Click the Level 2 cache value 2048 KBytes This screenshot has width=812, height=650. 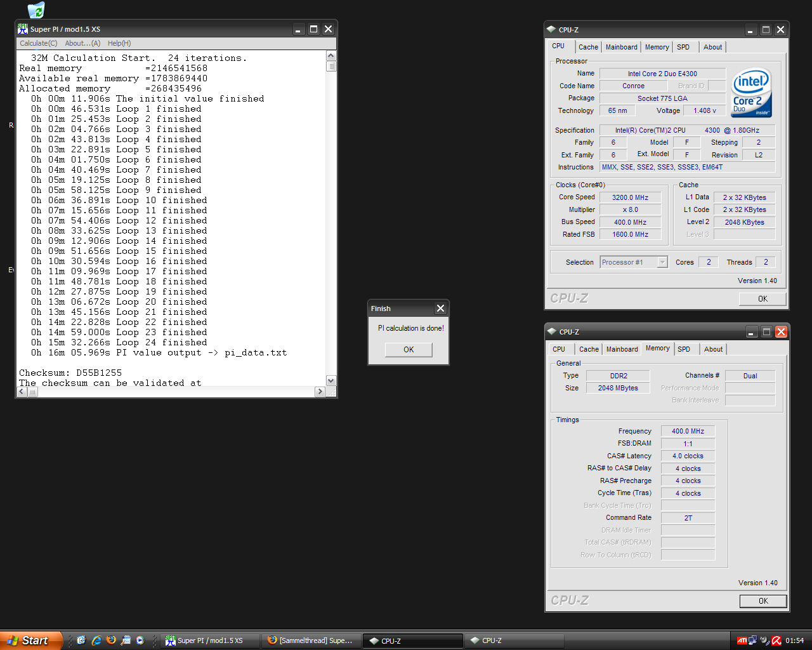[744, 222]
